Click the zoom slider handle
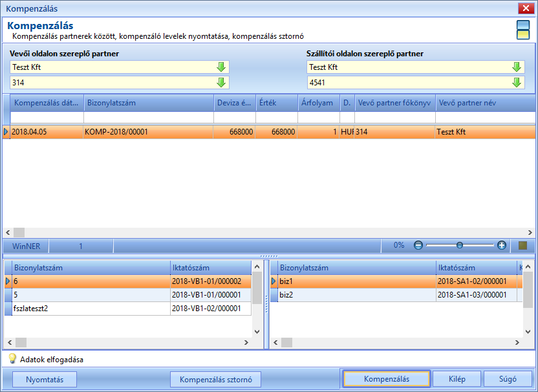The height and width of the screenshot is (392, 538). (459, 245)
